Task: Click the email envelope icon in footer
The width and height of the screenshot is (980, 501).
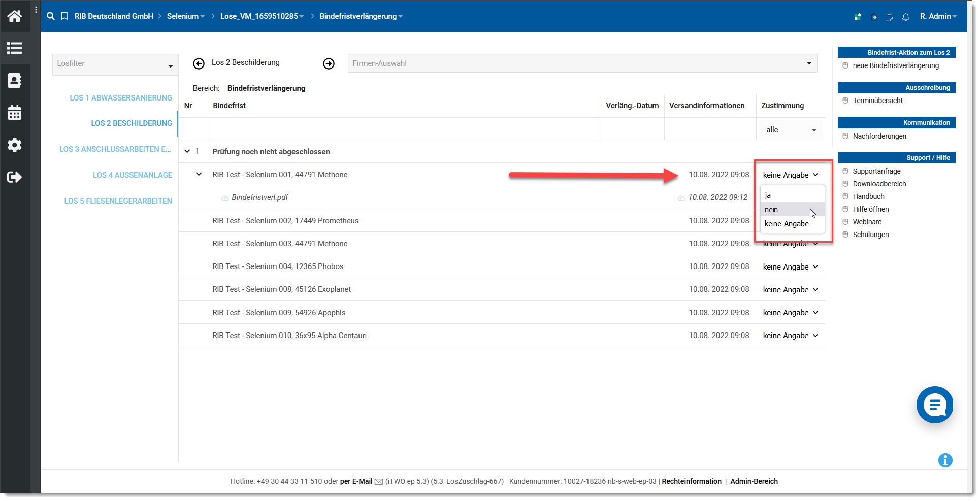Action: 379,482
